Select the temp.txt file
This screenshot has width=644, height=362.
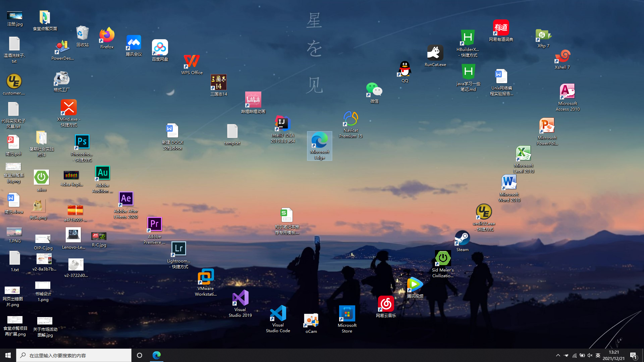tap(232, 135)
